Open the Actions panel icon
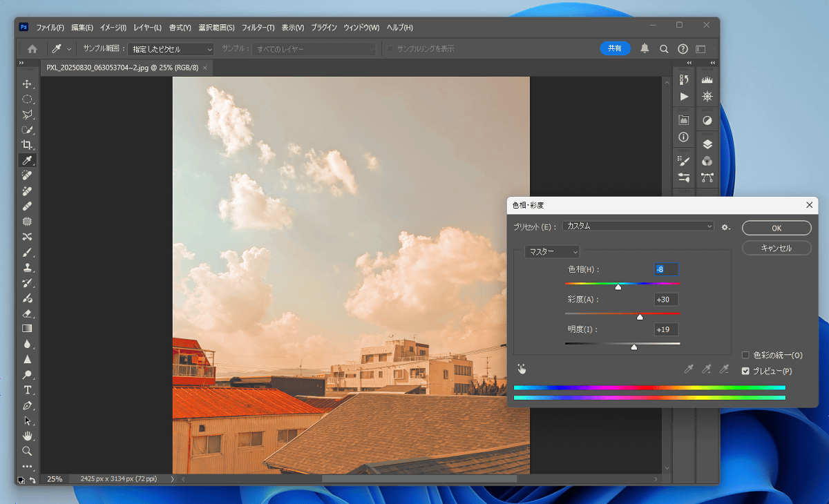 [x=684, y=97]
